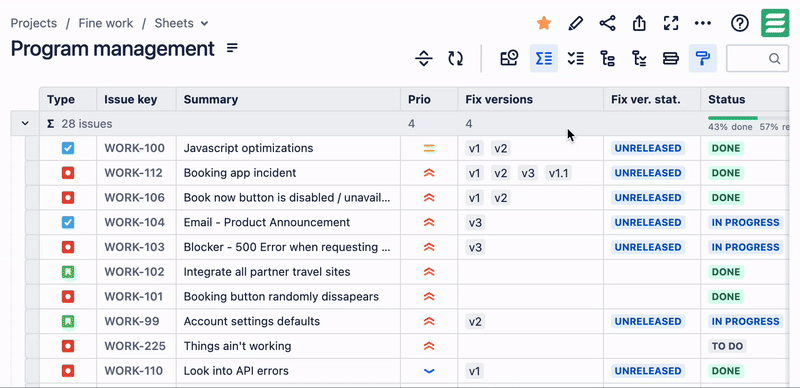Click the low priority icon for WORK-110
This screenshot has width=800, height=388.
tap(429, 371)
